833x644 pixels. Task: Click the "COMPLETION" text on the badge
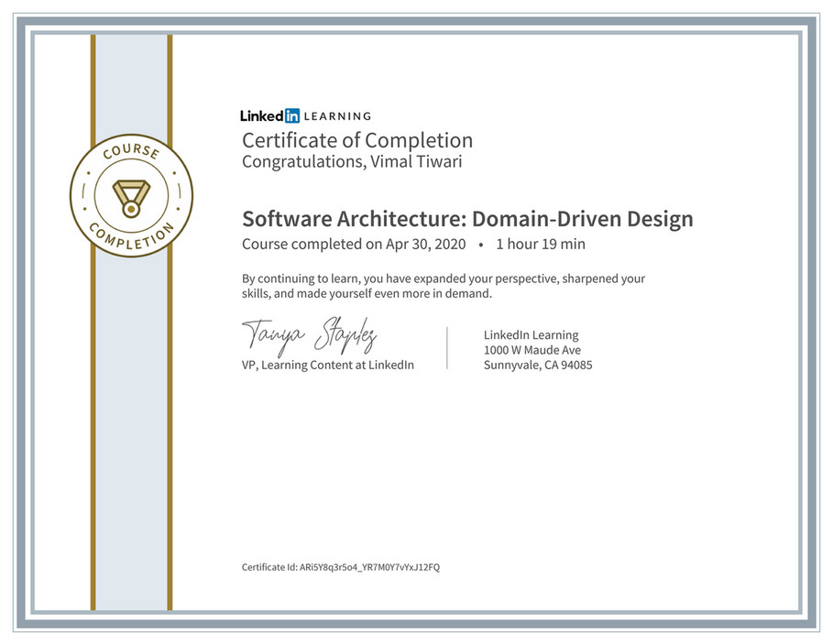[131, 235]
